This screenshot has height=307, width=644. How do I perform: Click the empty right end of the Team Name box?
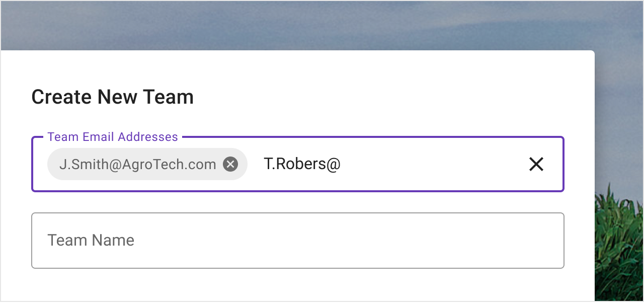pyautogui.click(x=503, y=241)
